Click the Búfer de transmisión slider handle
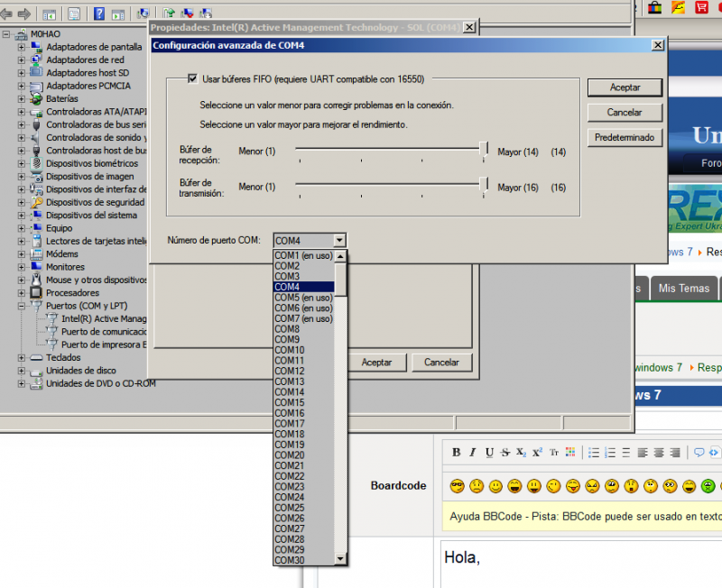This screenshot has height=588, width=722. click(x=484, y=185)
